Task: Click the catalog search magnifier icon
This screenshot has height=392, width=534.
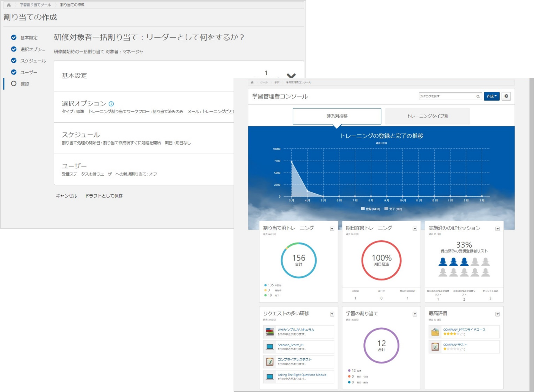Action: (x=478, y=96)
